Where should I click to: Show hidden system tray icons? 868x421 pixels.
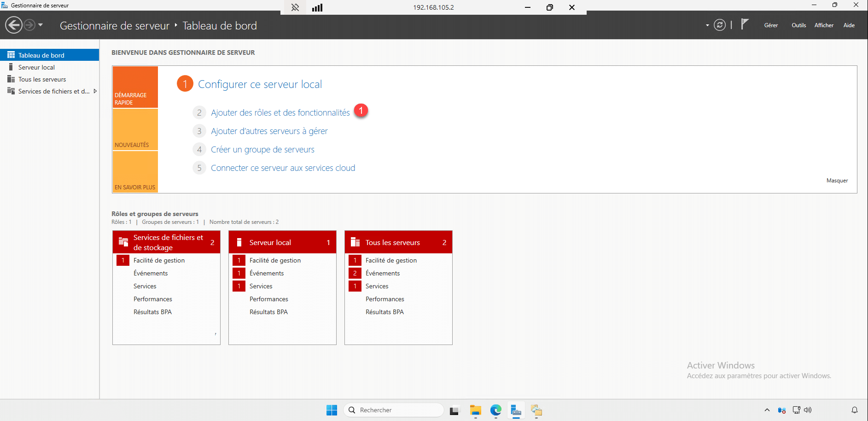pos(767,410)
